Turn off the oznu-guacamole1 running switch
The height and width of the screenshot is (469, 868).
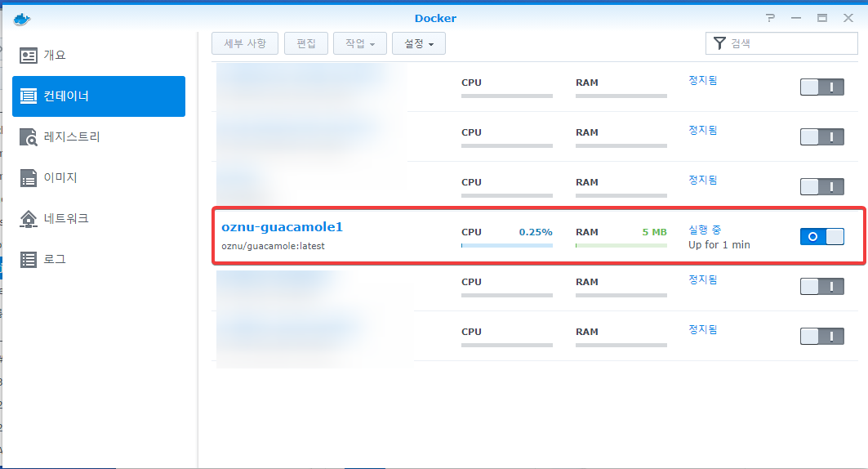pyautogui.click(x=822, y=236)
